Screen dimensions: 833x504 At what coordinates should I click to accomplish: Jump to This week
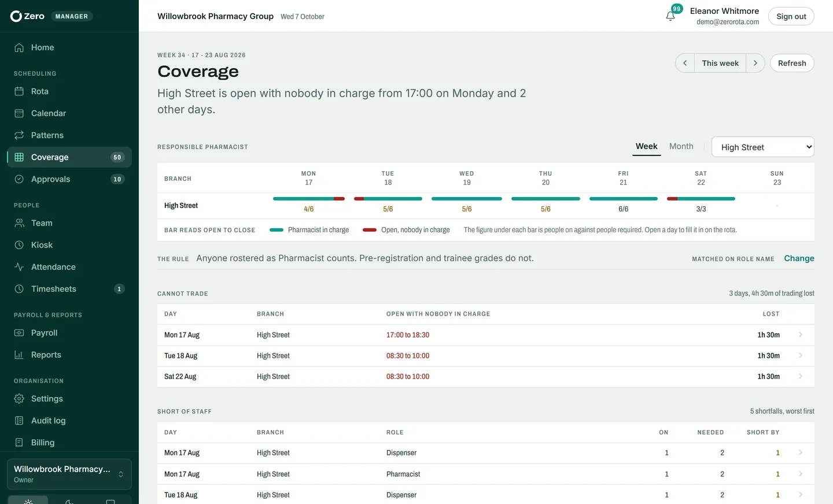coord(720,63)
